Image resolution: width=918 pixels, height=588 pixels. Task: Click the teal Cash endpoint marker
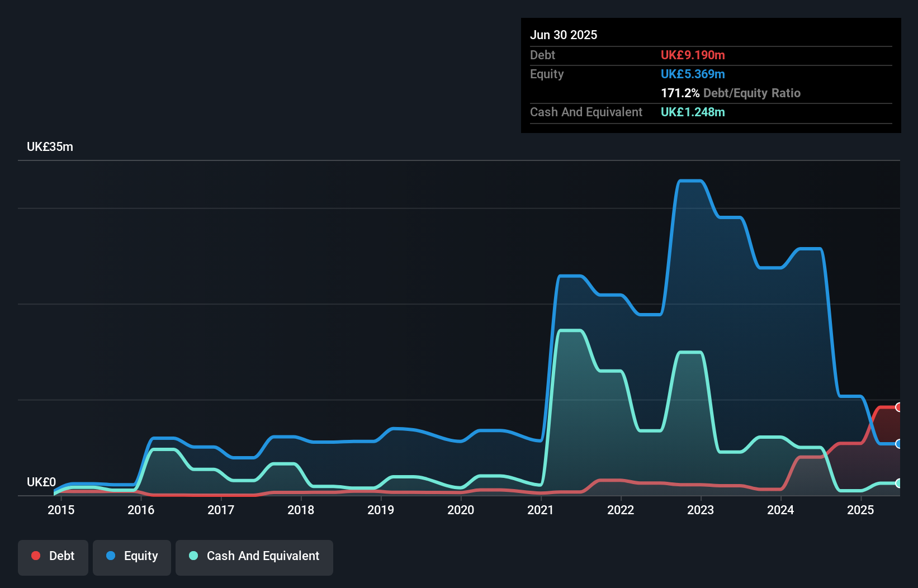coord(898,483)
